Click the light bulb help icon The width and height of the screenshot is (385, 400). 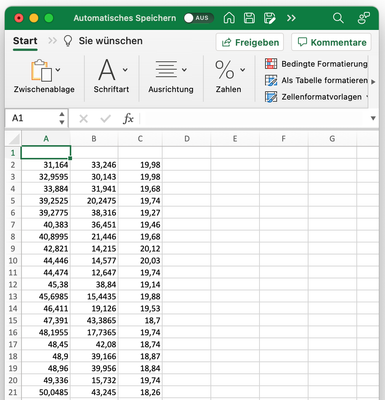pyautogui.click(x=68, y=41)
